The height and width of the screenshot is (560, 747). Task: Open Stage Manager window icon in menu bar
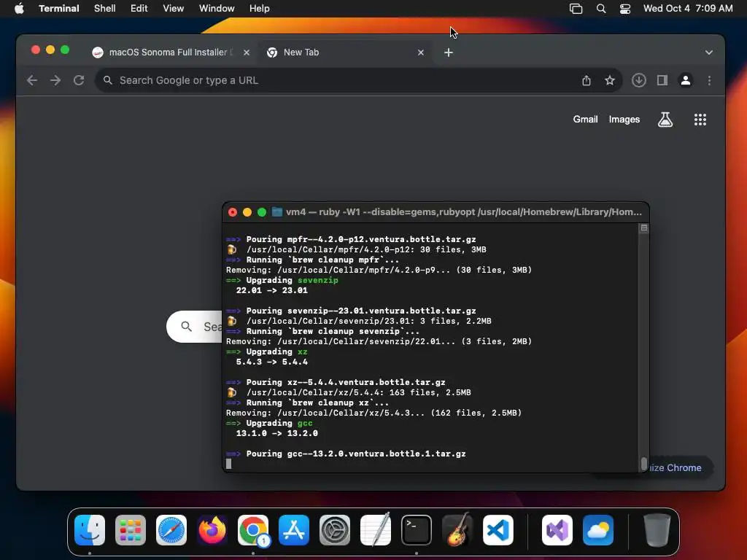point(576,9)
